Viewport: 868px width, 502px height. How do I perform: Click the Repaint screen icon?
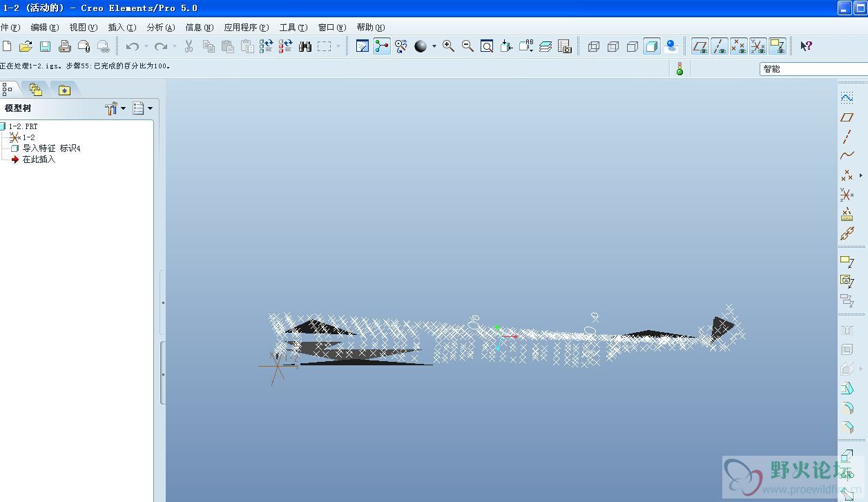tap(363, 46)
